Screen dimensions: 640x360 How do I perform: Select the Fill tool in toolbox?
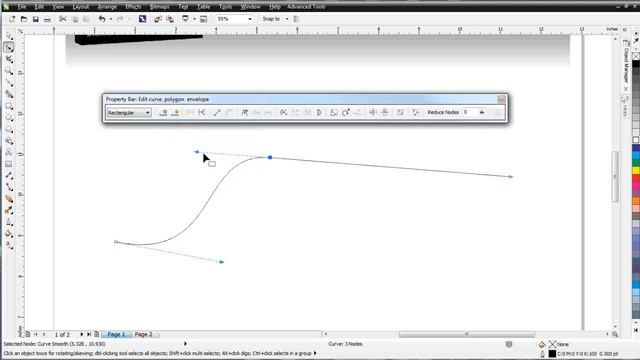click(9, 234)
